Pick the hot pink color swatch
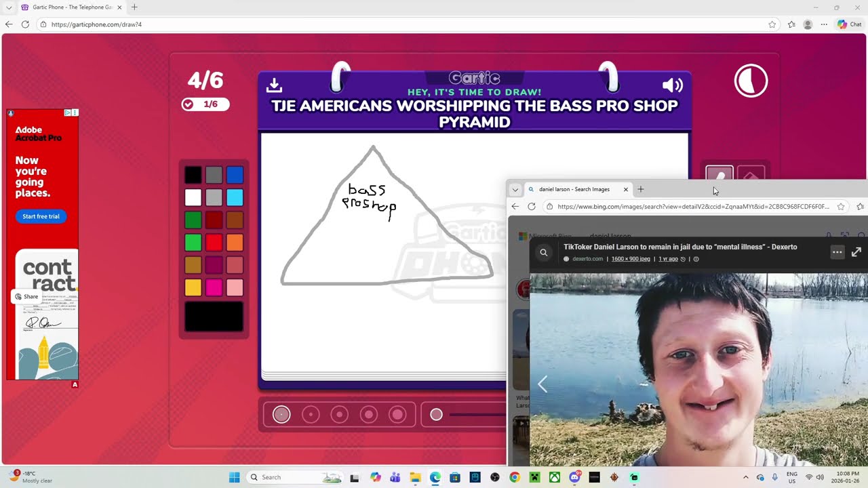This screenshot has width=868, height=488. [214, 287]
